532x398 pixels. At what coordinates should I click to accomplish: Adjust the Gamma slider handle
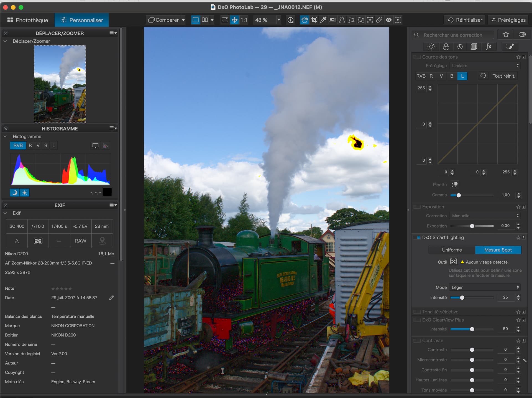click(x=459, y=195)
